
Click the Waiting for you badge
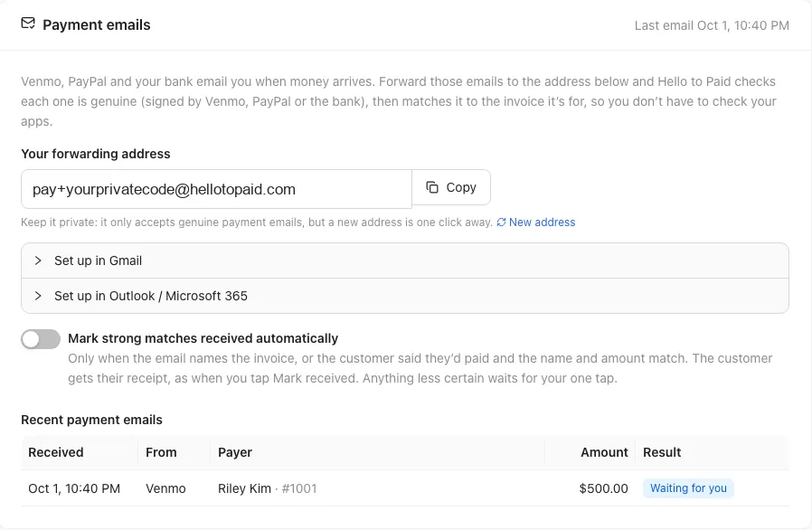[x=688, y=488]
